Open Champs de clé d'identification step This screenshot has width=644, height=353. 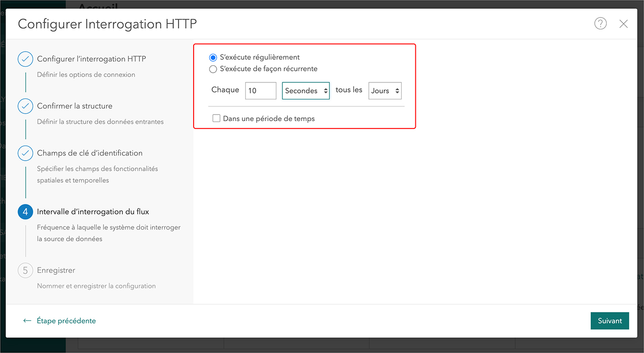pos(90,153)
